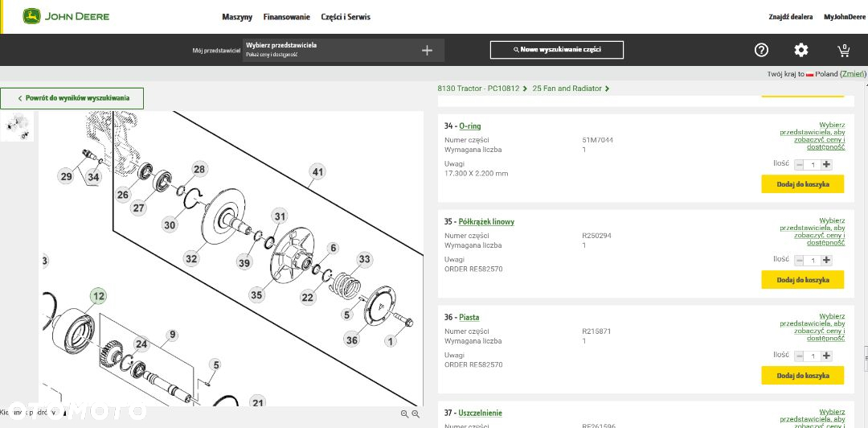868x428 pixels.
Task: Select part callout 36 in diagram
Action: point(352,340)
